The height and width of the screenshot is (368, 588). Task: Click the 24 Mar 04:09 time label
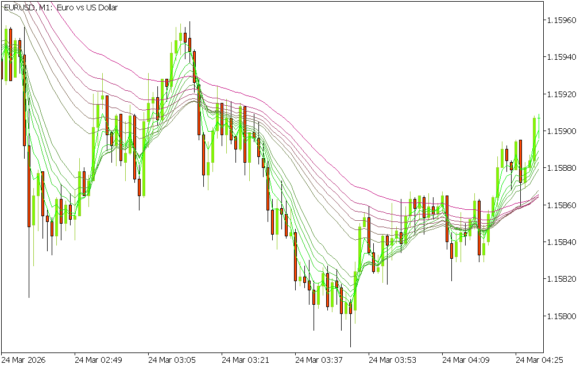click(x=465, y=361)
